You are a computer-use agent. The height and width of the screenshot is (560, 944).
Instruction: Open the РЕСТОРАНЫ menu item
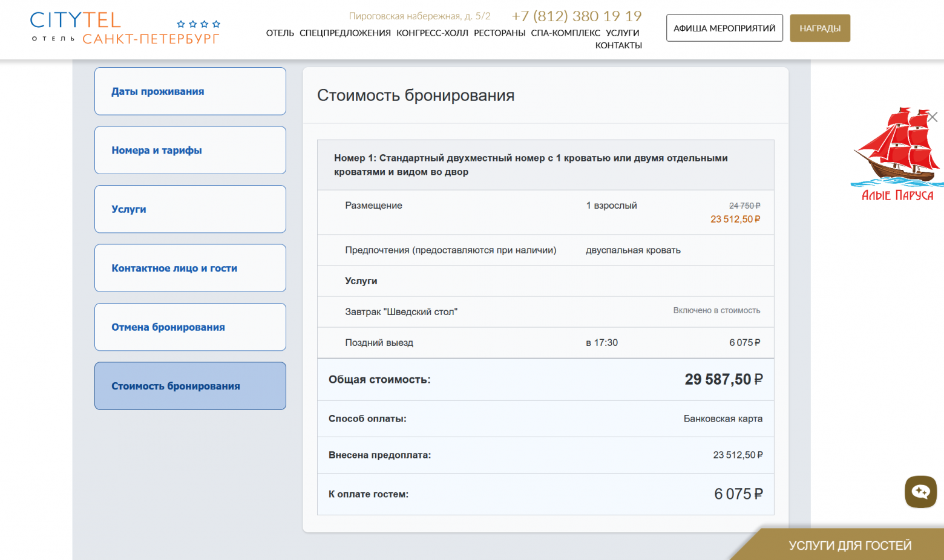pos(499,33)
